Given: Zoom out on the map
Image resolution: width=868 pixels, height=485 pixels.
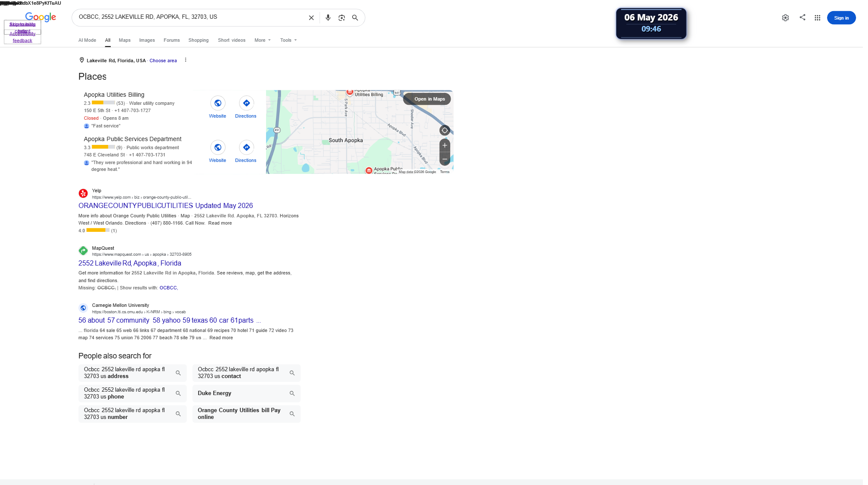Looking at the screenshot, I should 445,159.
